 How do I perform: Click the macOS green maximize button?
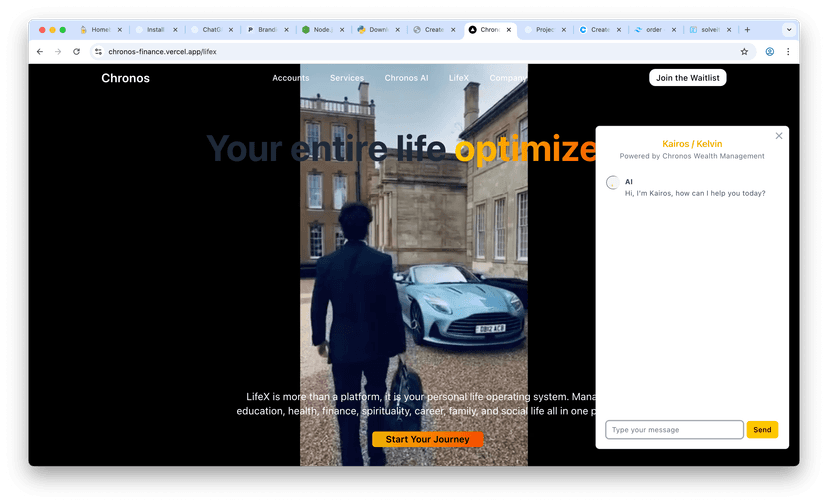(x=63, y=30)
